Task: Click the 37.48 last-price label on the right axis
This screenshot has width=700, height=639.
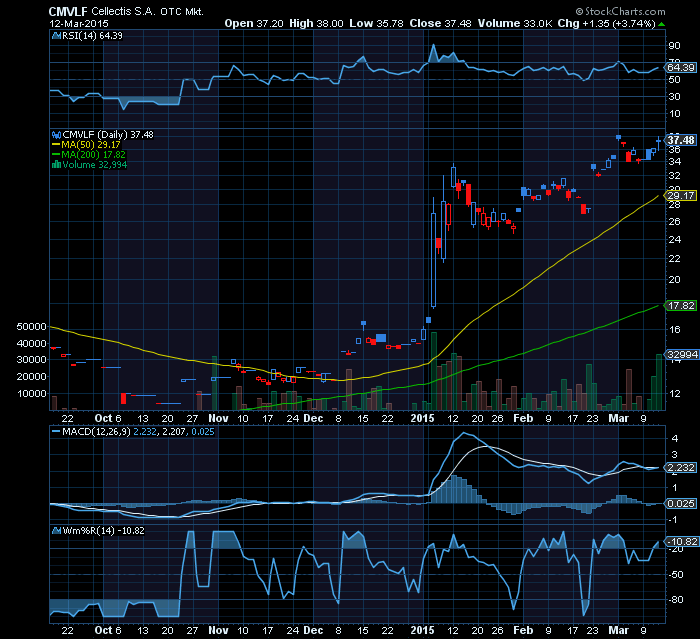Action: click(x=681, y=140)
